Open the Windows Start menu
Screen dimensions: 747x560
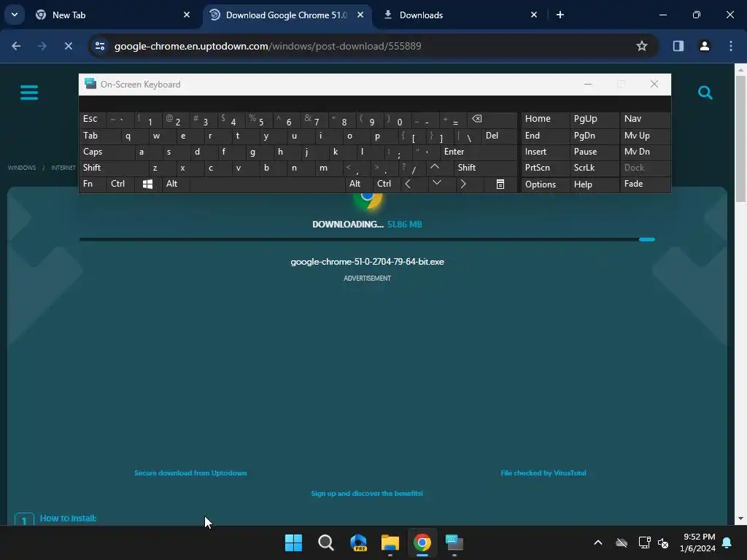click(x=293, y=542)
